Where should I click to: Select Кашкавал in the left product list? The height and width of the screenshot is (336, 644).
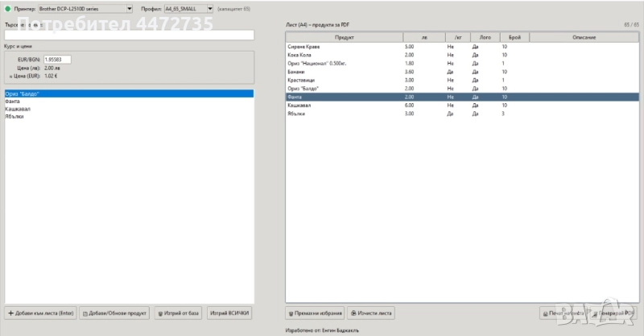(x=17, y=109)
